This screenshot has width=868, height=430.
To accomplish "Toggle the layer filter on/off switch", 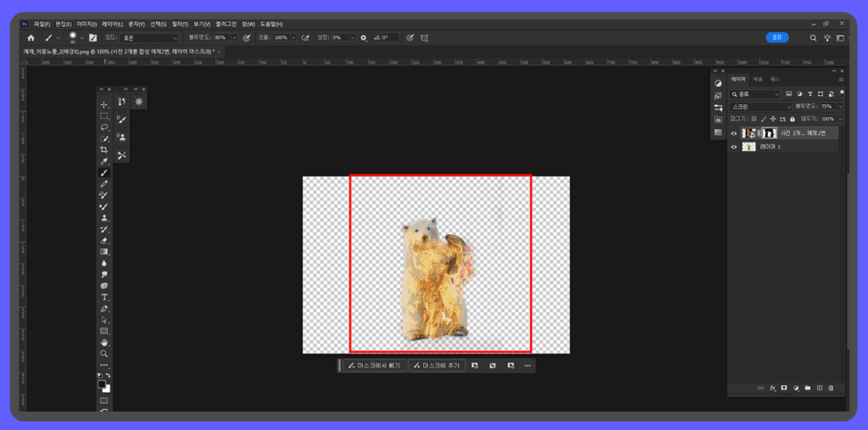I will coord(842,93).
